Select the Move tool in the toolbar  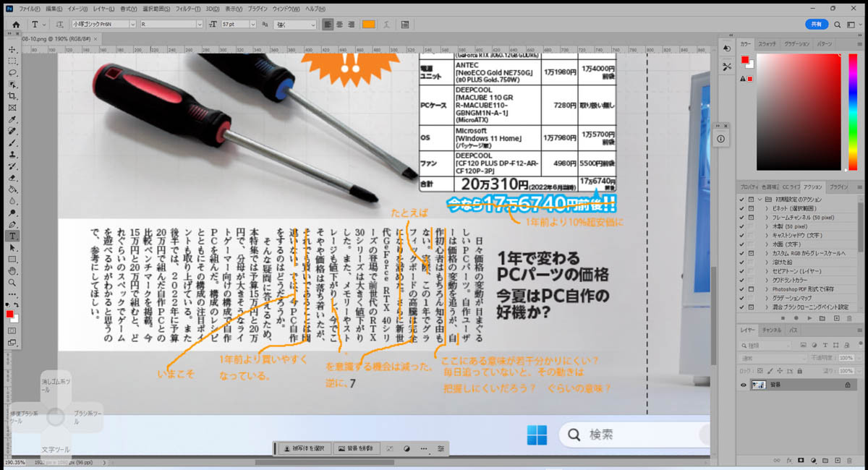[x=12, y=49]
